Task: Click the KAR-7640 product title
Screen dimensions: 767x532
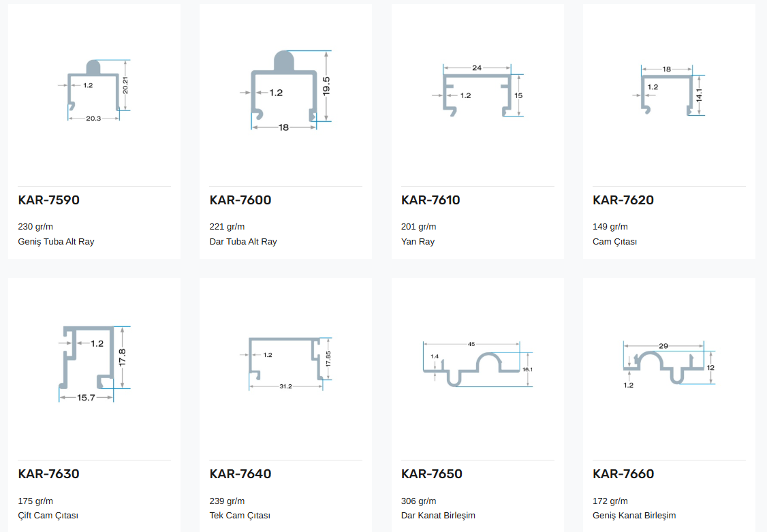Action: [240, 474]
